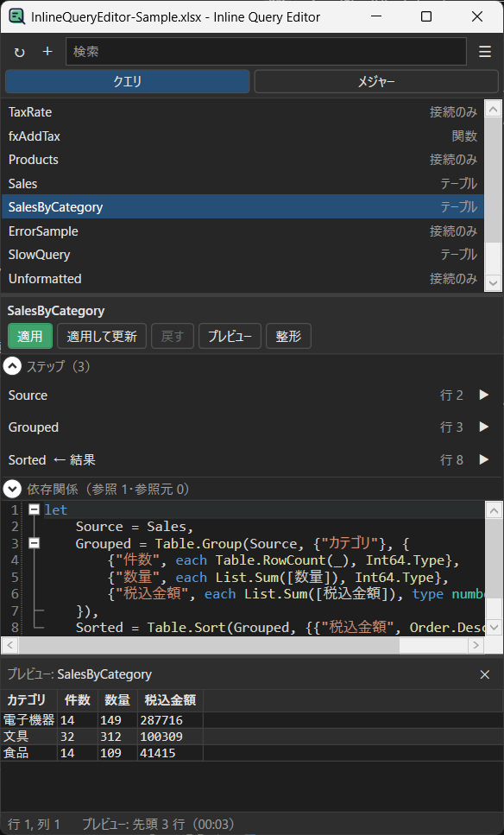Switch to the メジャー tab

375,81
